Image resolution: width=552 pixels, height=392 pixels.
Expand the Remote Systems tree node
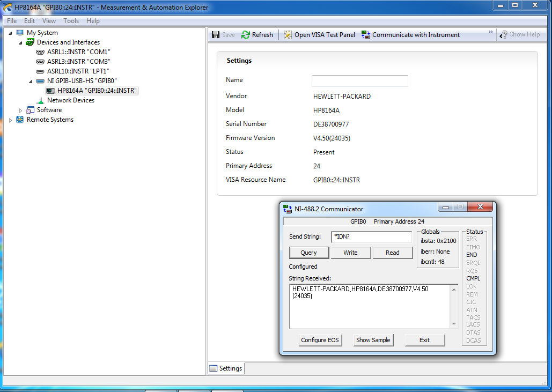pos(10,120)
